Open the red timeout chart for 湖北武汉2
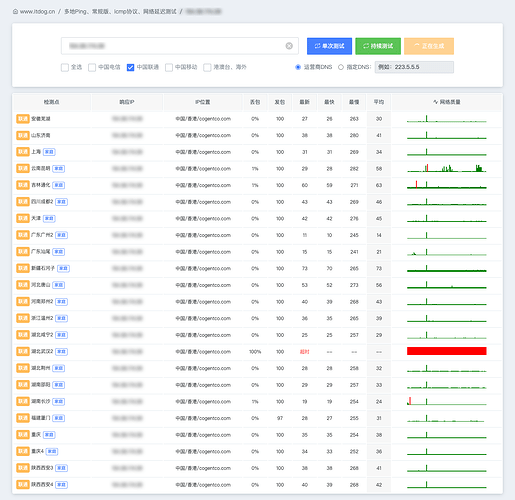The height and width of the screenshot is (500, 515). [447, 351]
